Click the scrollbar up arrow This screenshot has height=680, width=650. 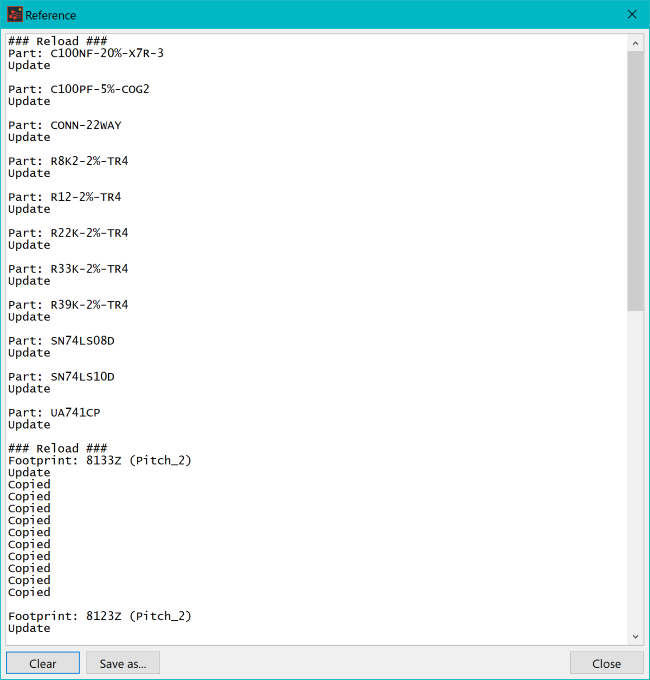point(635,43)
